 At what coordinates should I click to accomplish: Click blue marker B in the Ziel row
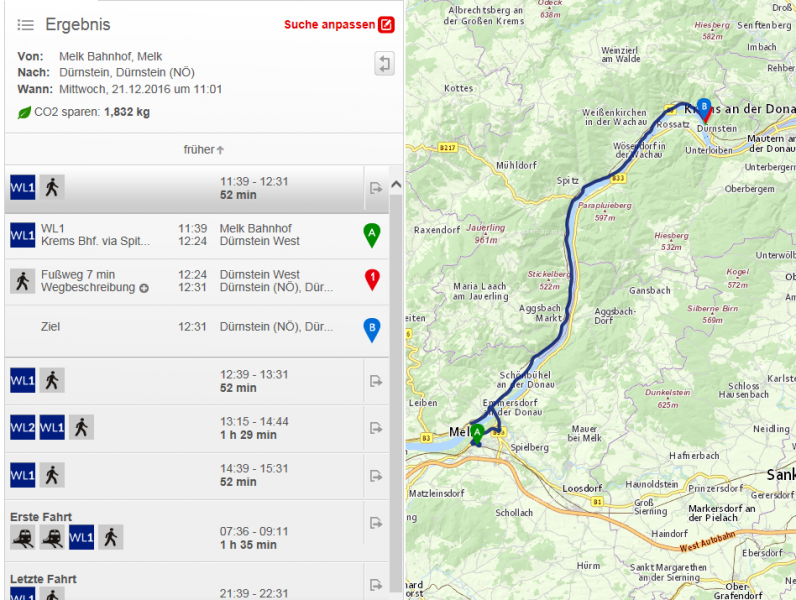pos(372,328)
